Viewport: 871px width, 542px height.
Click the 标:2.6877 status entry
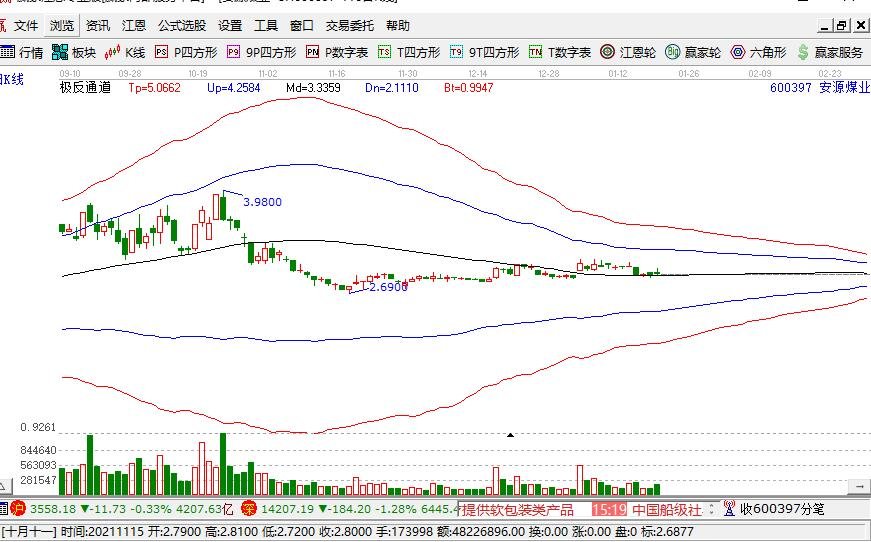coord(665,532)
